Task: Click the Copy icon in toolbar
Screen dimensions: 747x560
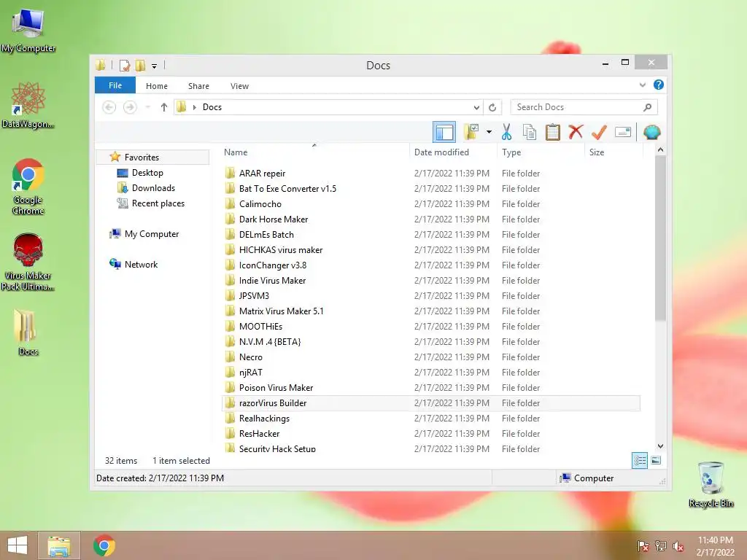Action: point(530,132)
